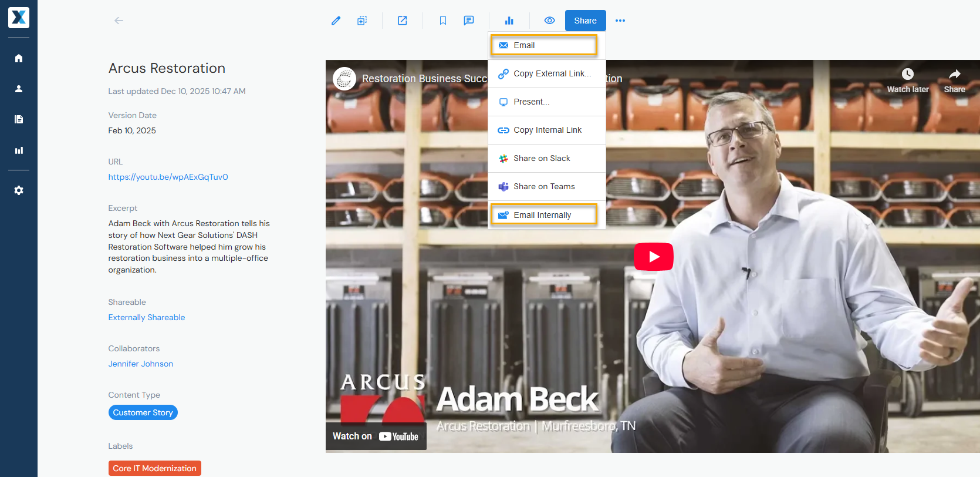Click the blue Share button
Screen dimensions: 980x477
(x=585, y=21)
